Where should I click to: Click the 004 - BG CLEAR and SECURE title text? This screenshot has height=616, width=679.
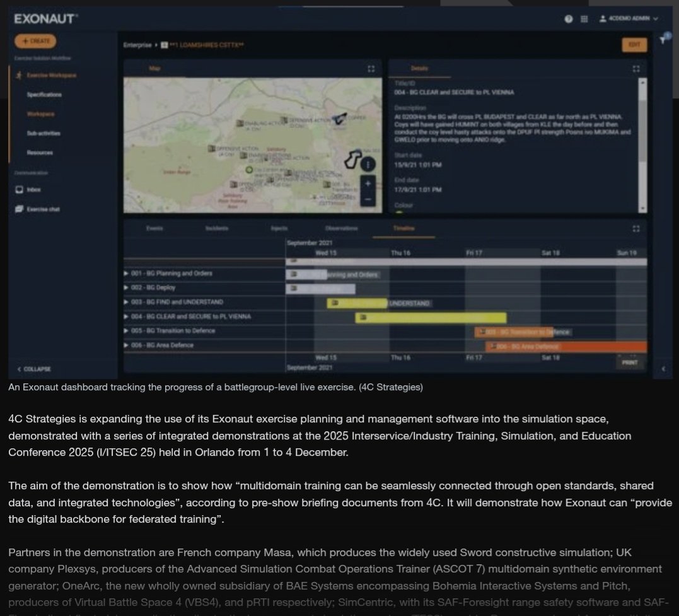454,92
